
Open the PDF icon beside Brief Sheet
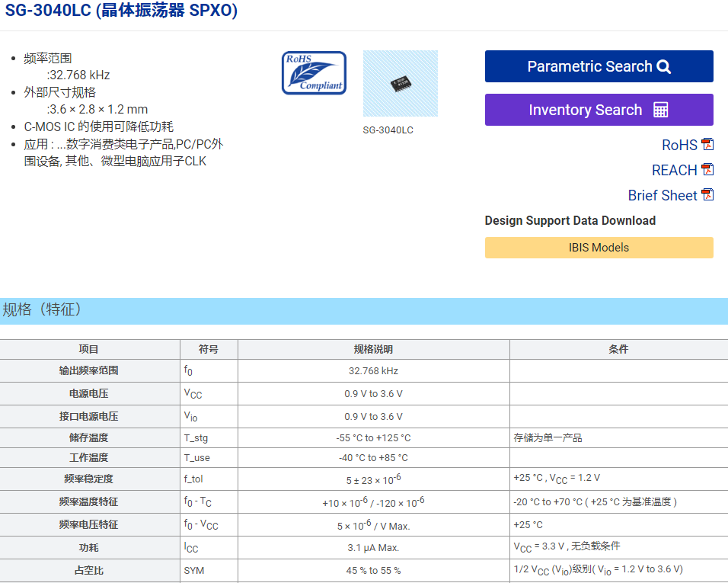pyautogui.click(x=707, y=194)
